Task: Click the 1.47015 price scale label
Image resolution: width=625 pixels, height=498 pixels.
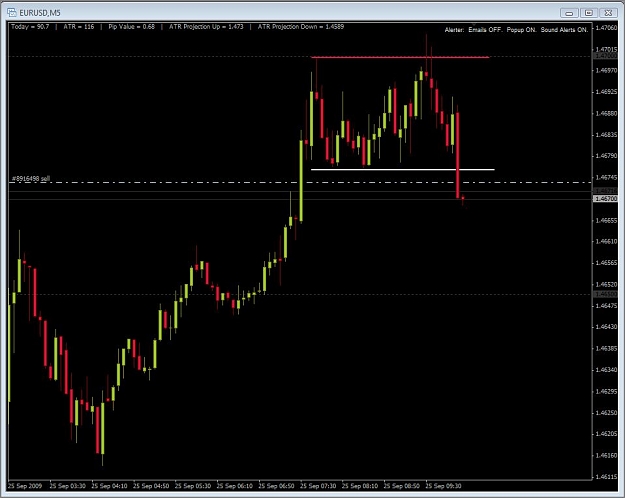Action: pyautogui.click(x=606, y=49)
